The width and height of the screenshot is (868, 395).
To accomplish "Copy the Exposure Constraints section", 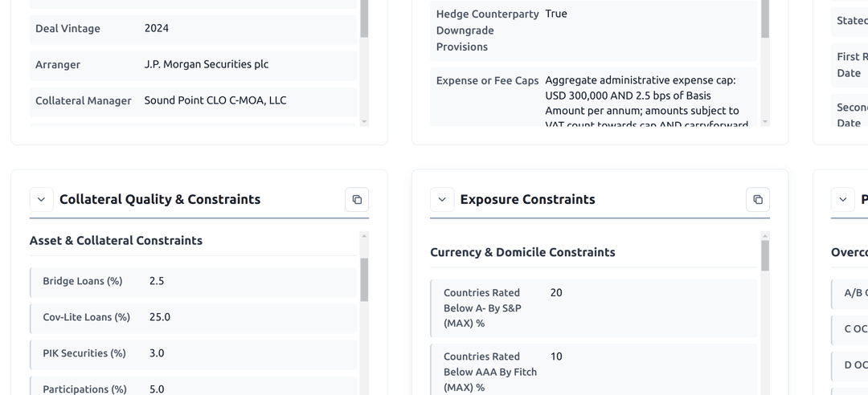I will [x=757, y=199].
